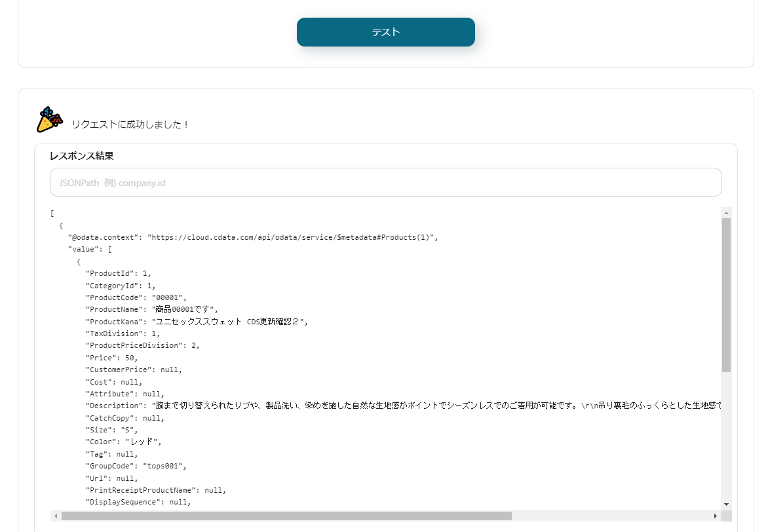768x532 pixels.
Task: Focus the JSONPath input field
Action: pos(385,182)
